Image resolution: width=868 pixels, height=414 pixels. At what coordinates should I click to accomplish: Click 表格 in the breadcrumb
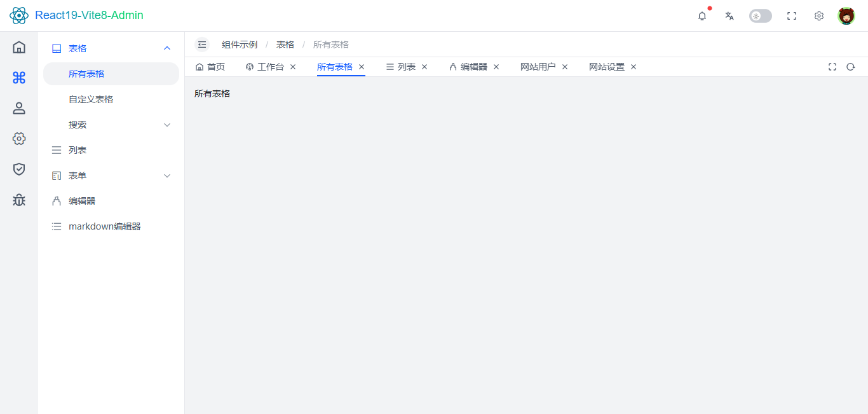285,45
